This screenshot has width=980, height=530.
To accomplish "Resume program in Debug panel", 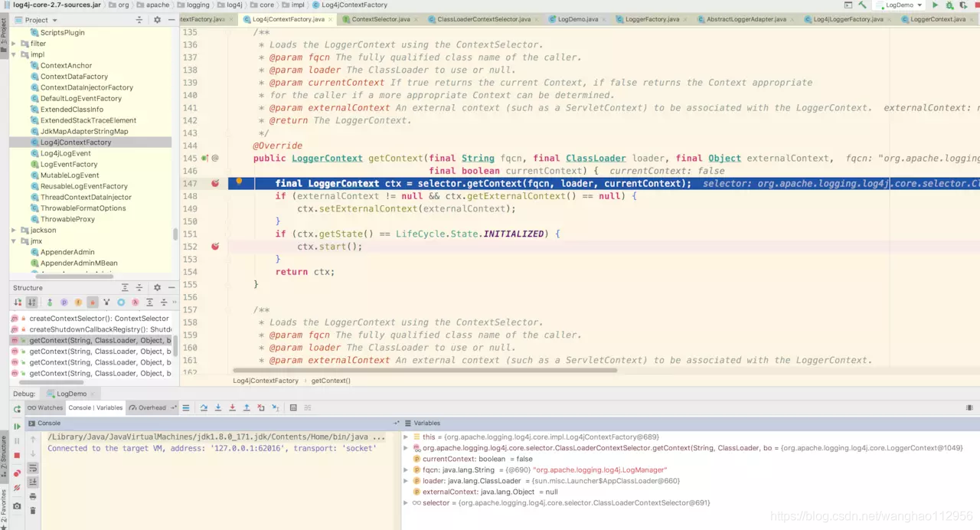I will pyautogui.click(x=17, y=427).
